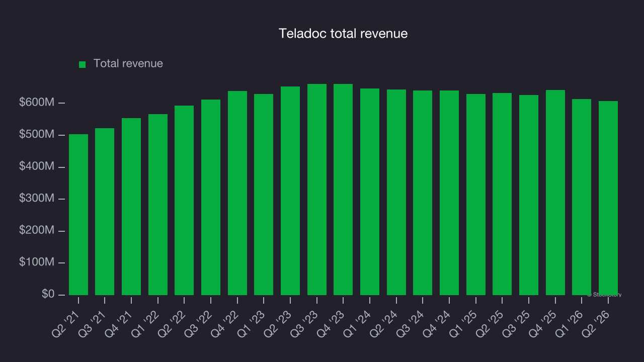Click the revenue bar for Q4 '22

(237, 193)
